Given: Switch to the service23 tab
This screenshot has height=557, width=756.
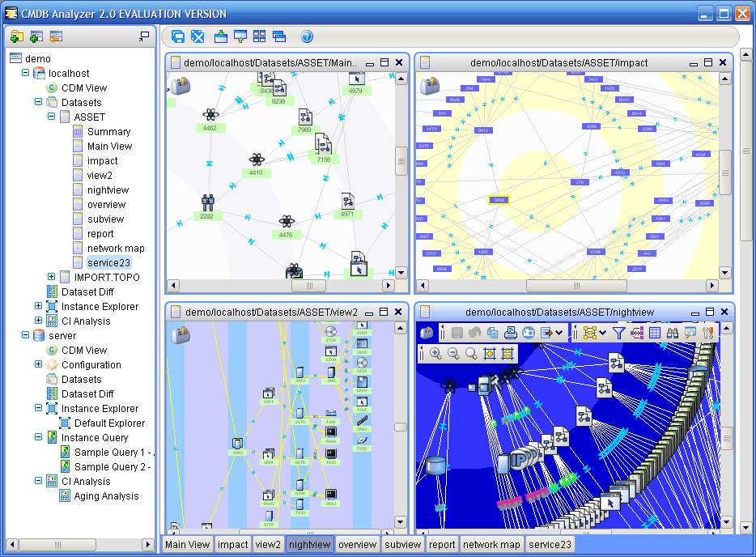Looking at the screenshot, I should pos(550,545).
